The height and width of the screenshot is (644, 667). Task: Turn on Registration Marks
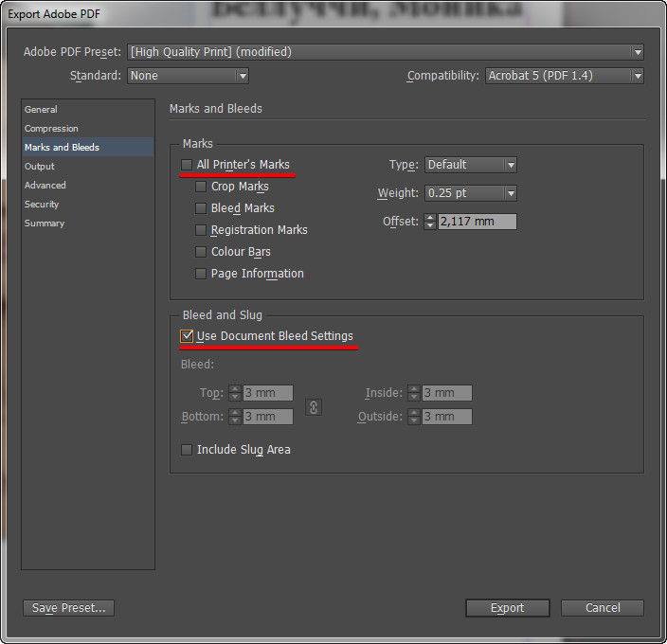tap(200, 230)
